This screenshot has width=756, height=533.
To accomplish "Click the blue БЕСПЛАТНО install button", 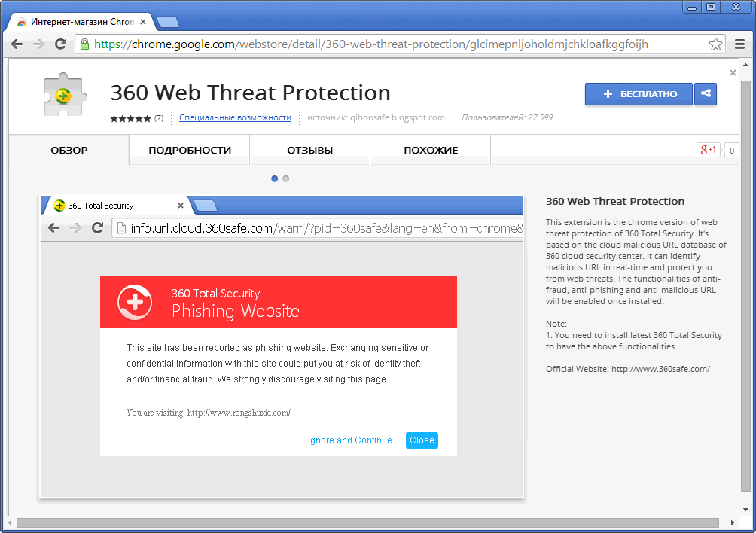I will pyautogui.click(x=639, y=94).
